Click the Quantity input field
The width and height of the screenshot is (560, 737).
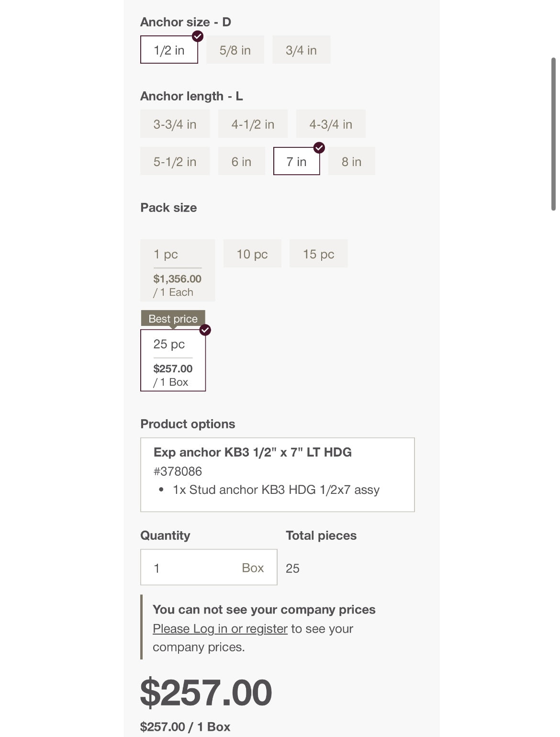pos(196,567)
